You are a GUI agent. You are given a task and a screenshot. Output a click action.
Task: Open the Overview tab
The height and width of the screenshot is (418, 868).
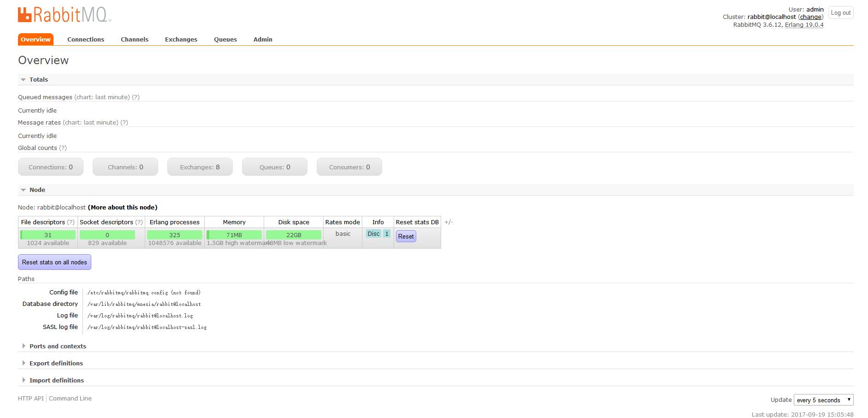[x=35, y=39]
